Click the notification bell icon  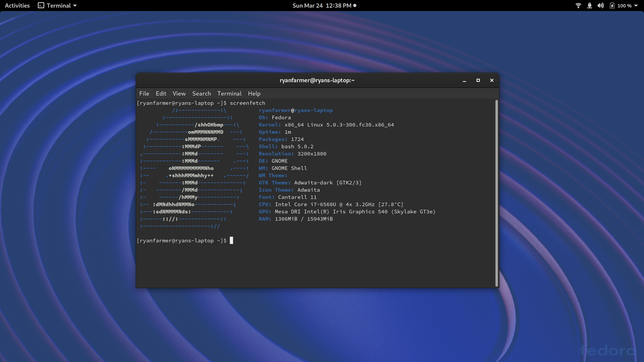point(589,5)
